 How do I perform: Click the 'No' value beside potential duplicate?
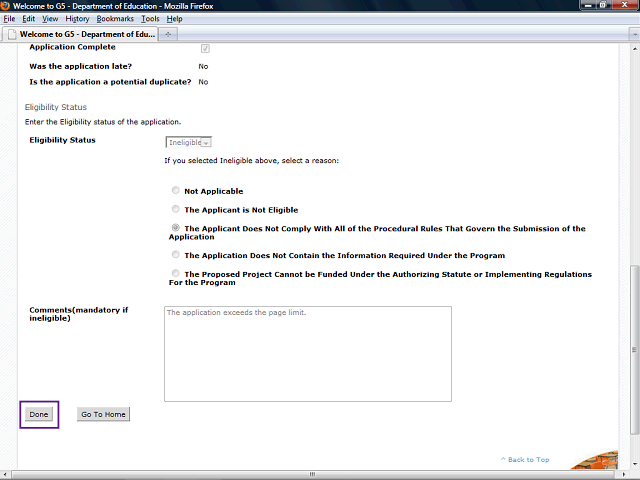203,82
